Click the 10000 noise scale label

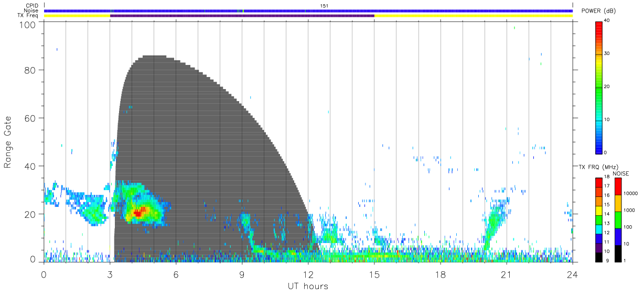(x=630, y=193)
